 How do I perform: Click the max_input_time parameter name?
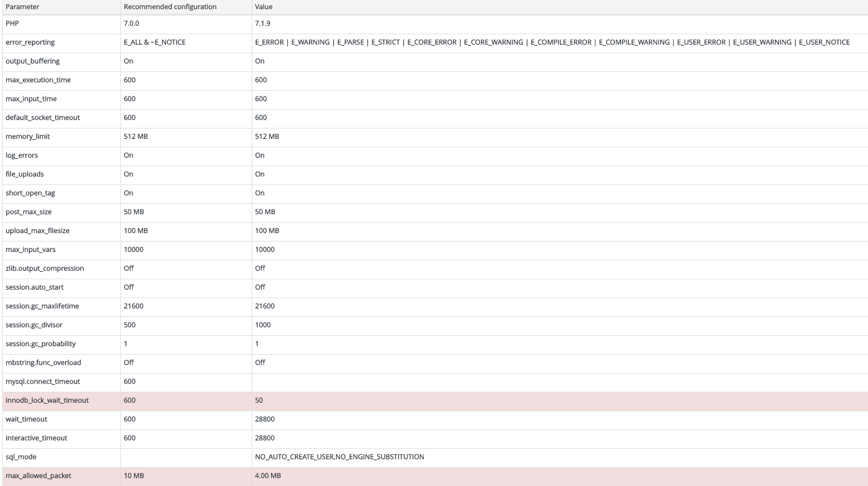31,99
